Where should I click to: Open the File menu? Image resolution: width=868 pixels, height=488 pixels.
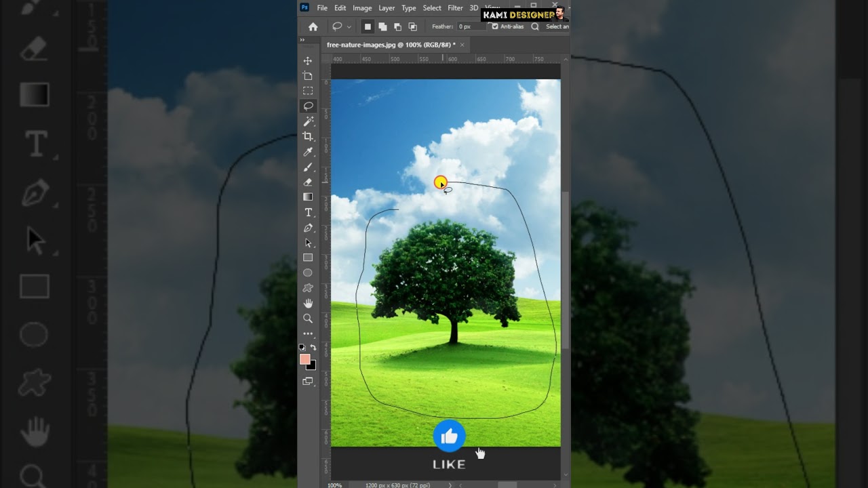(x=322, y=8)
